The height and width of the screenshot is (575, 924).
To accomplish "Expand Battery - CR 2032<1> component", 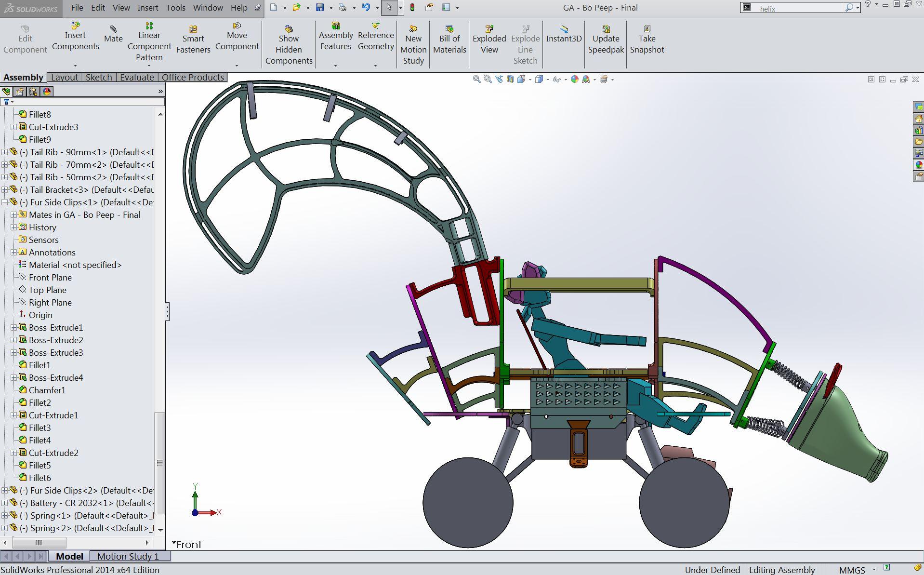I will tap(4, 503).
